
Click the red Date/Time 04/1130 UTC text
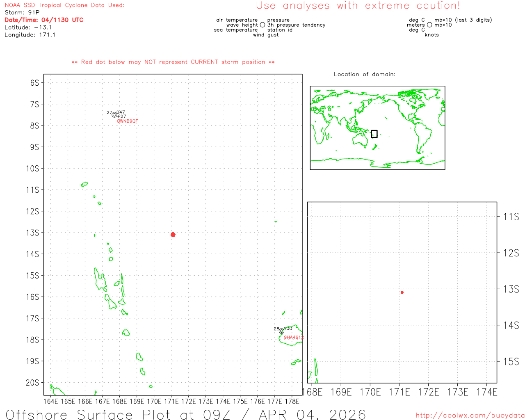coord(44,20)
